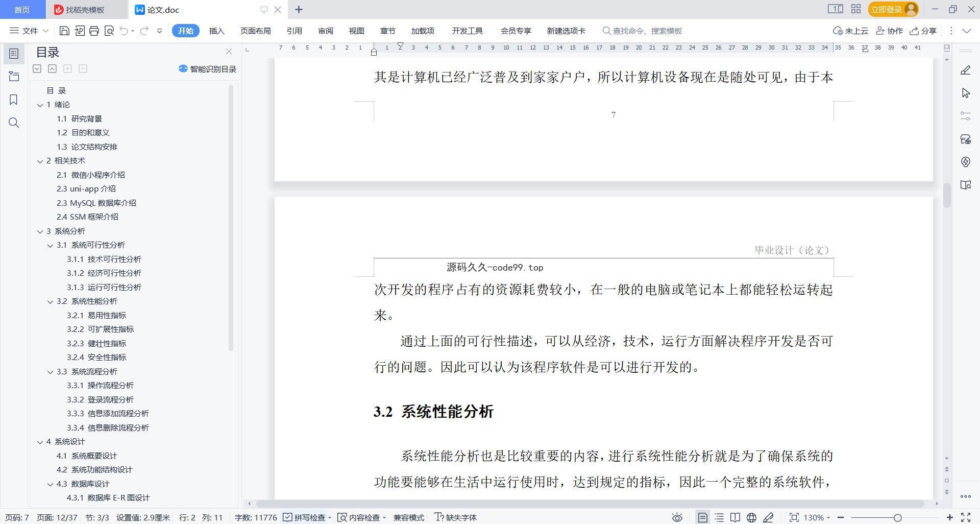Click the Print icon
980x524 pixels.
94,31
